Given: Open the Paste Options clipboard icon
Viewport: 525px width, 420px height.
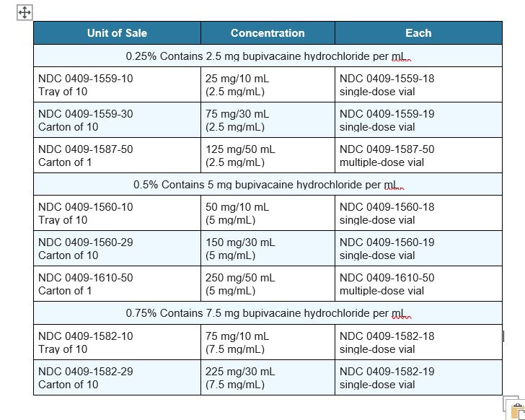Looking at the screenshot, I should pos(515,408).
